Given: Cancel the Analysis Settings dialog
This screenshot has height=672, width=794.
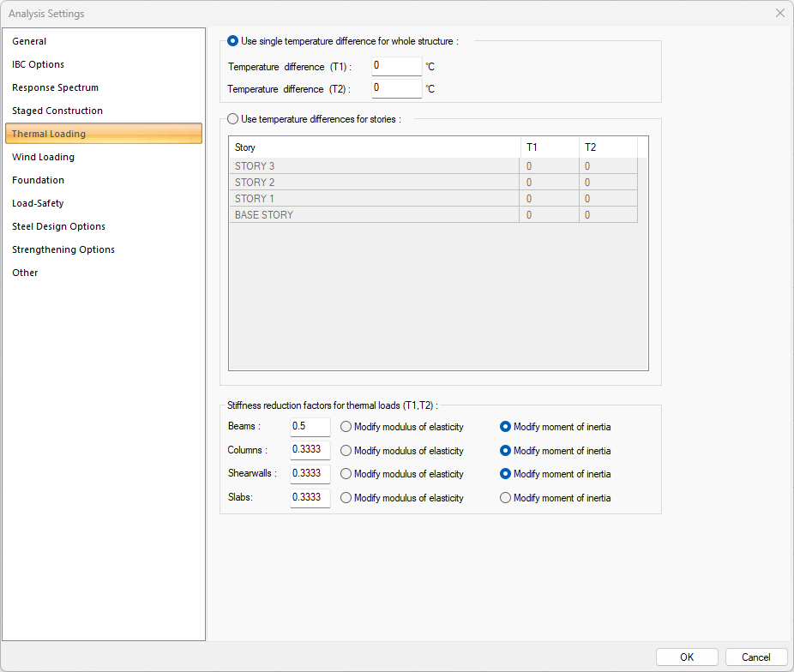Looking at the screenshot, I should coord(755,657).
